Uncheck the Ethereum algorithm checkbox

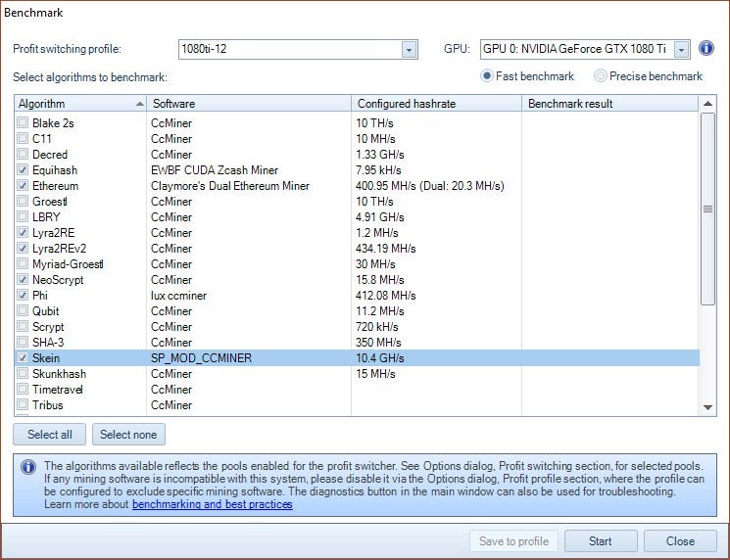pyautogui.click(x=24, y=186)
